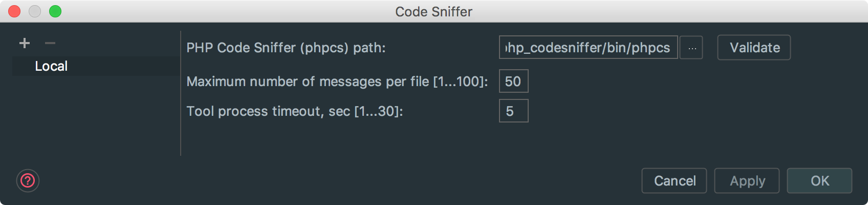This screenshot has height=205, width=868.
Task: Remove the selected configuration with minus icon
Action: (x=50, y=43)
